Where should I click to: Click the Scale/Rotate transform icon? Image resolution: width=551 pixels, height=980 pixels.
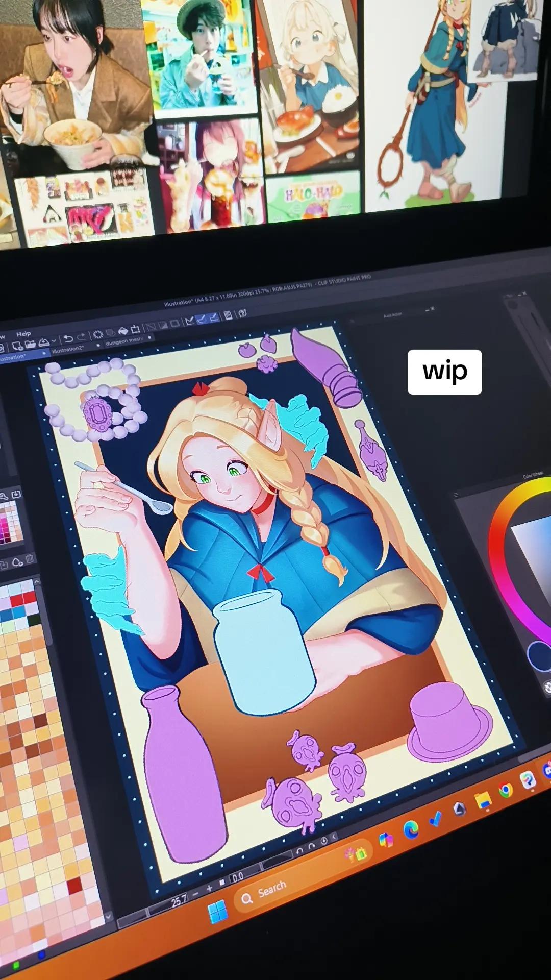point(135,329)
